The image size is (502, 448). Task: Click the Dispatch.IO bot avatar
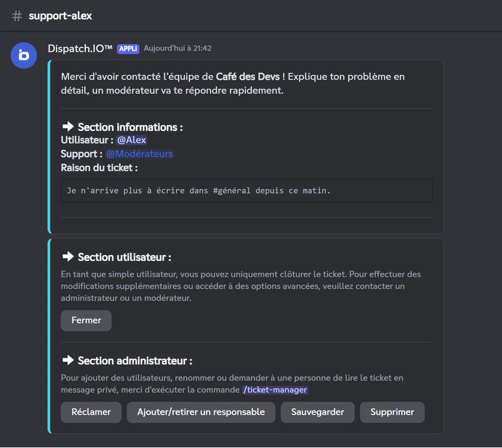(24, 55)
